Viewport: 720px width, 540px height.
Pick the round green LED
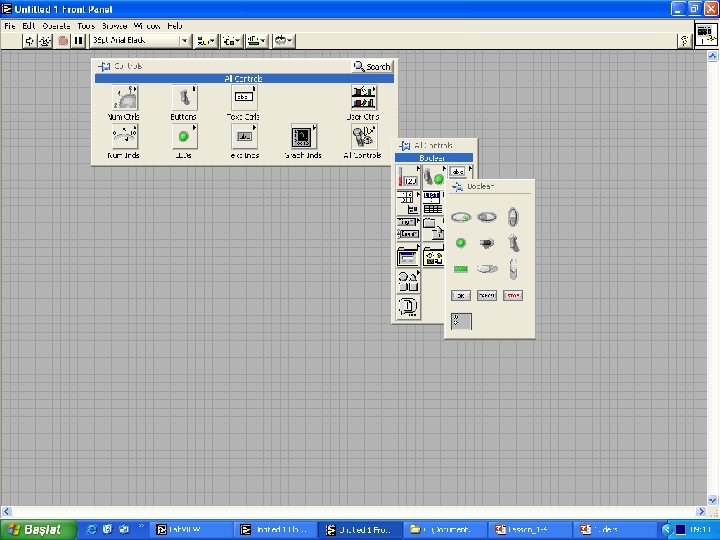[x=461, y=243]
